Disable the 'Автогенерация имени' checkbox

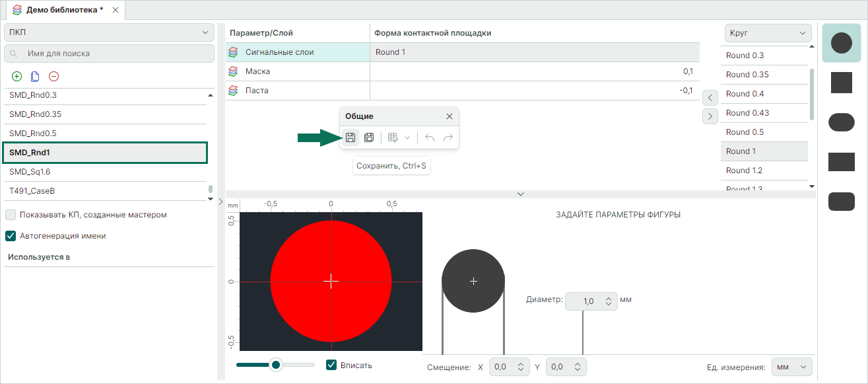click(11, 236)
